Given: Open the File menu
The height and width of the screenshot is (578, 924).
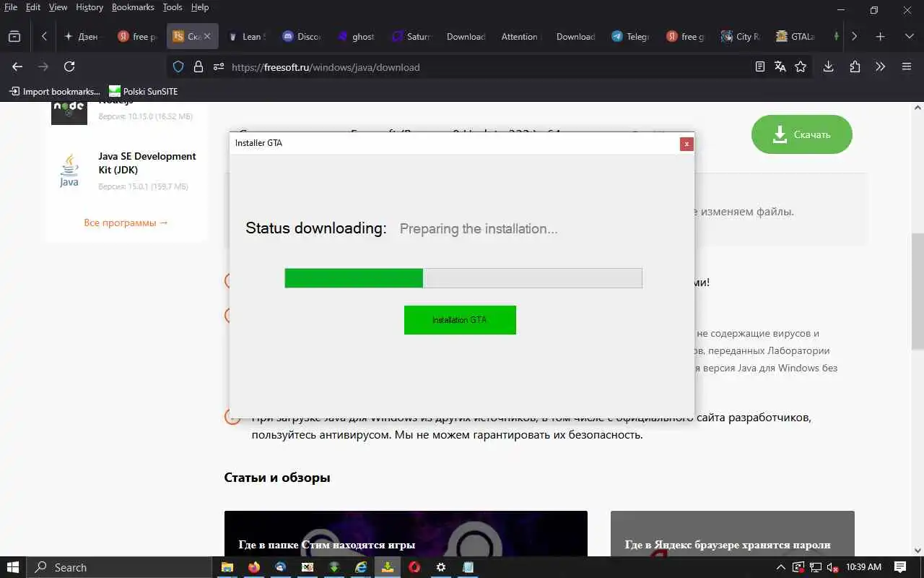Looking at the screenshot, I should [x=11, y=7].
